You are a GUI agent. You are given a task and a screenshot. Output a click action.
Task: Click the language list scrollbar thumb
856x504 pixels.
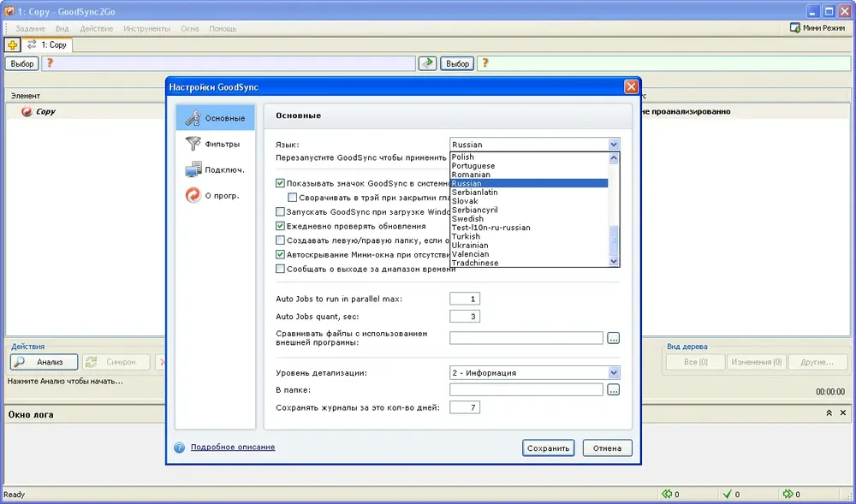point(614,240)
